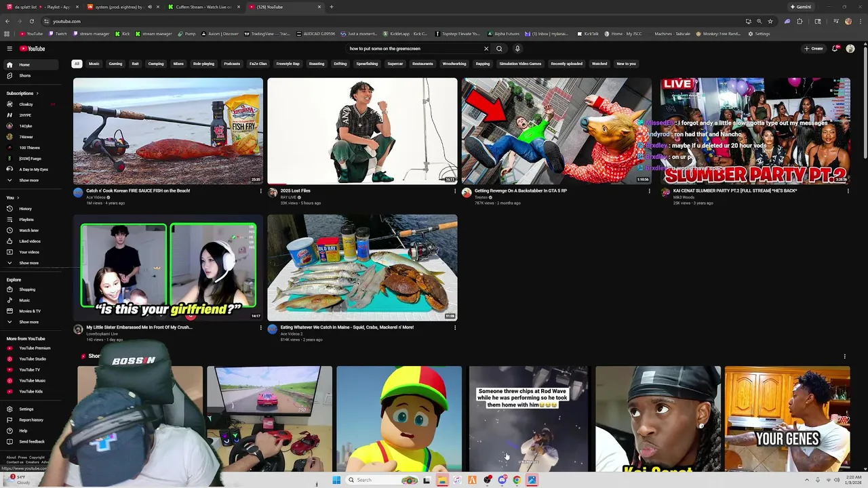The image size is (868, 488).
Task: Select the New to you filter chip
Action: click(x=626, y=64)
